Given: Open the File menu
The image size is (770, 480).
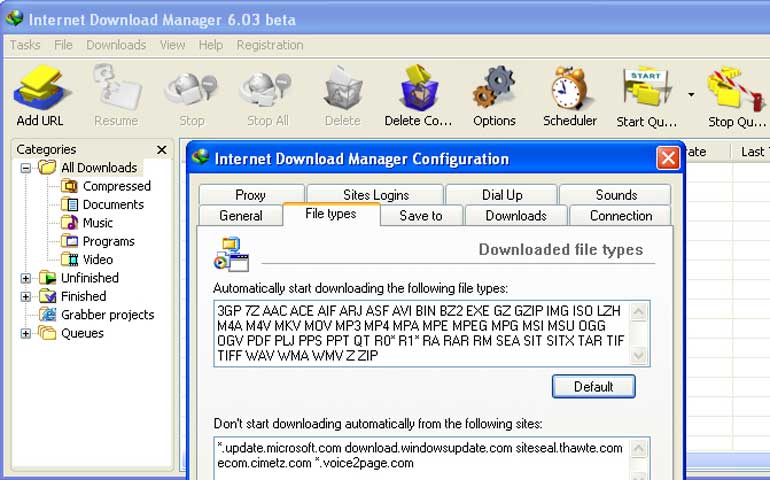Looking at the screenshot, I should (63, 45).
